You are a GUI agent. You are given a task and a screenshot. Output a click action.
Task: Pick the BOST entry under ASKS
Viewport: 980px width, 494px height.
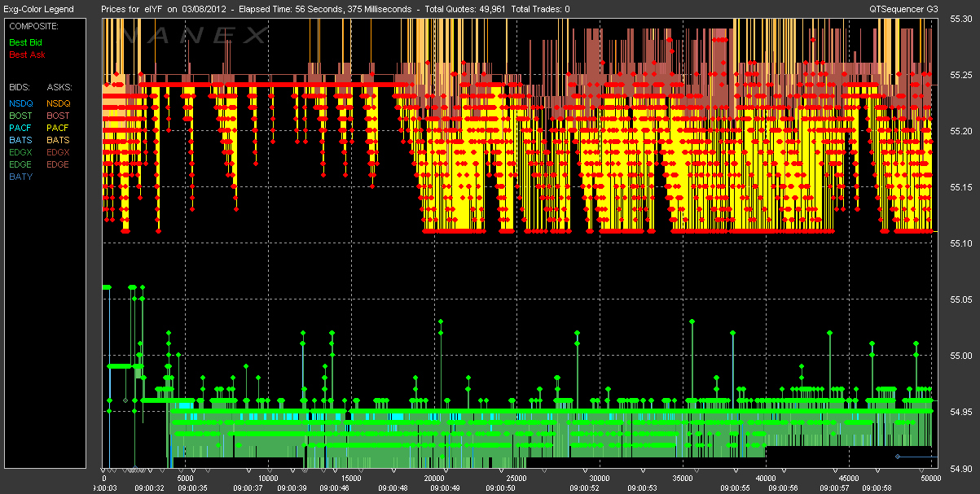(59, 116)
